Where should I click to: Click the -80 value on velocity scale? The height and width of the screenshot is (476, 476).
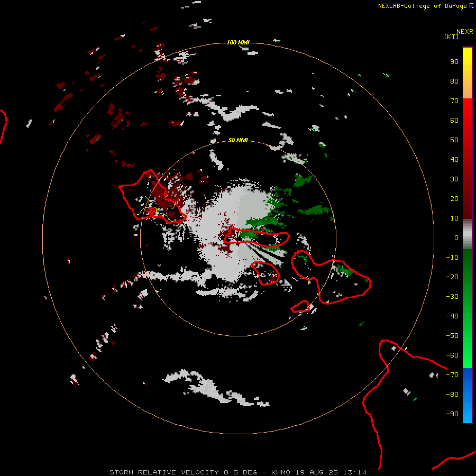(x=452, y=395)
